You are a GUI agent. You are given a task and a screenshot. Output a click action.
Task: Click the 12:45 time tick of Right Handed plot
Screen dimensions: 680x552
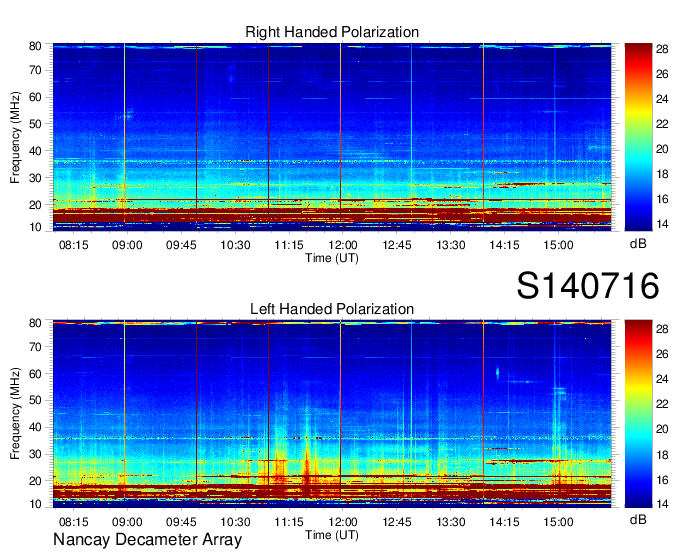(x=397, y=245)
